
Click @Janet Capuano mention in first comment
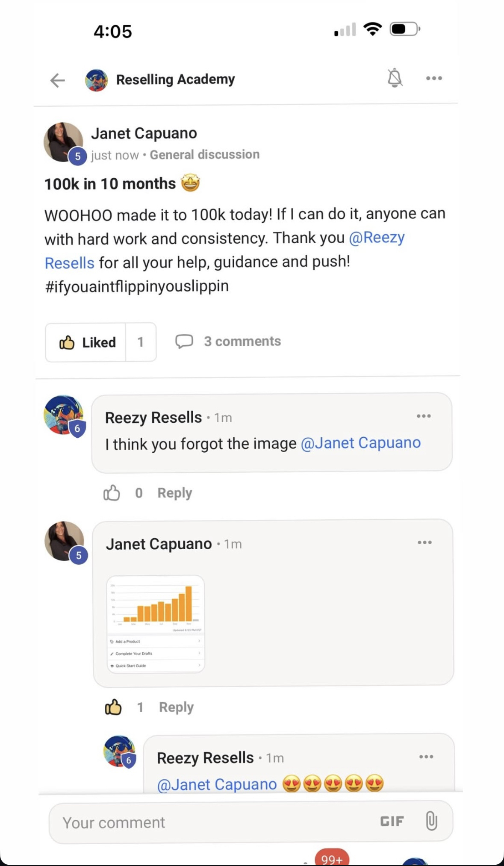pyautogui.click(x=360, y=443)
